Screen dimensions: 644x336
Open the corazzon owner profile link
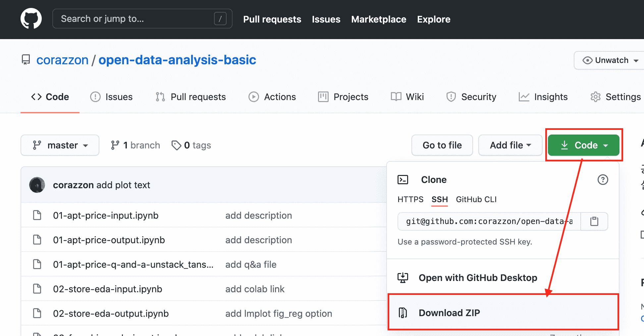(x=62, y=60)
